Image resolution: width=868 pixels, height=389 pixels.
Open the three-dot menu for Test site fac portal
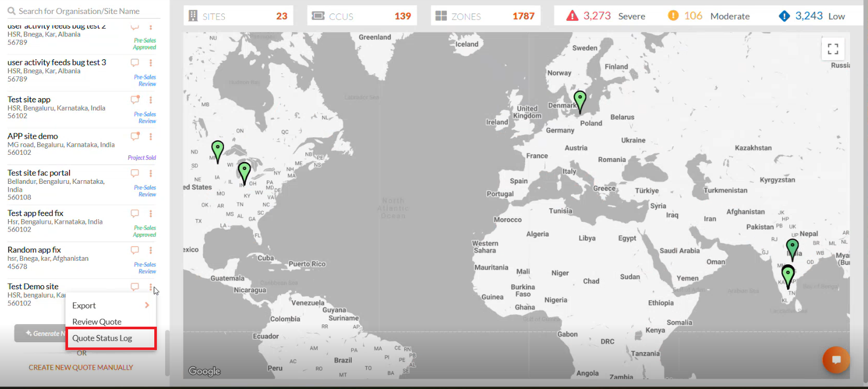tap(151, 173)
